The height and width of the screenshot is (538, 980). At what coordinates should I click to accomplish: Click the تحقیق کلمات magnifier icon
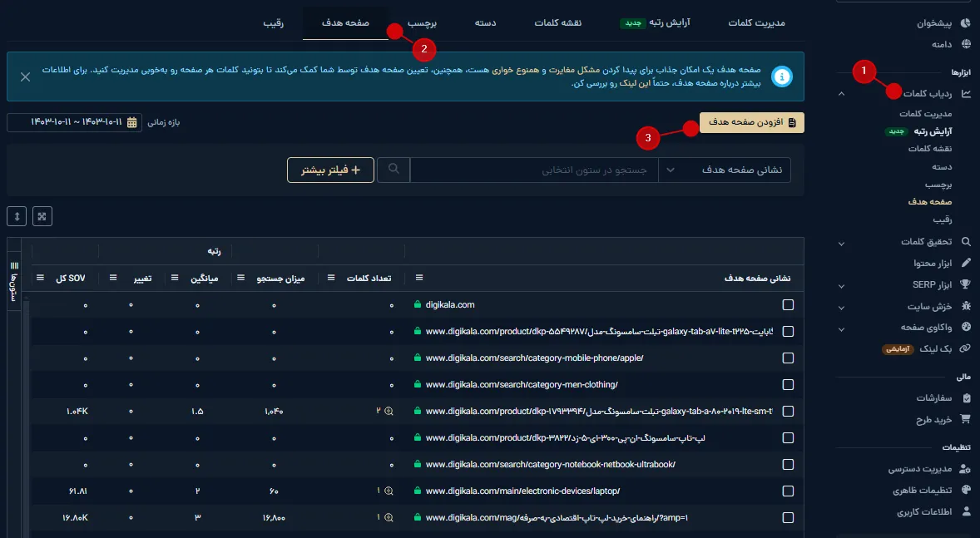pos(966,241)
